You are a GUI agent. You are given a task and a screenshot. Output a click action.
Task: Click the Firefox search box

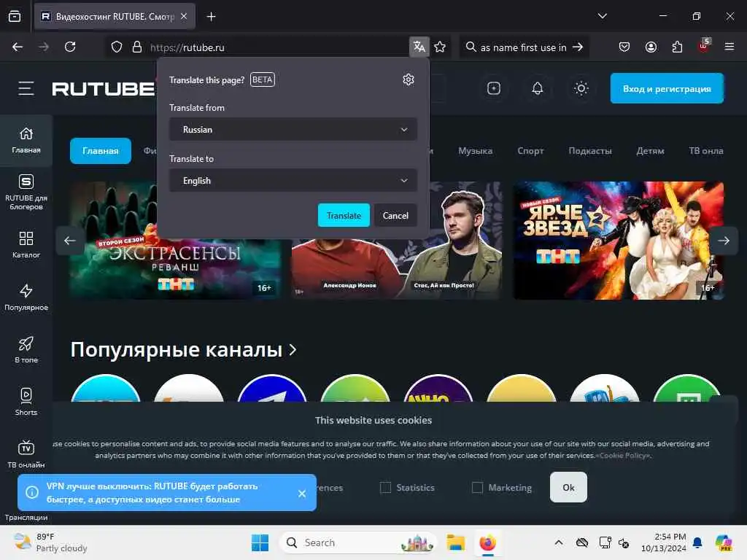pos(523,47)
